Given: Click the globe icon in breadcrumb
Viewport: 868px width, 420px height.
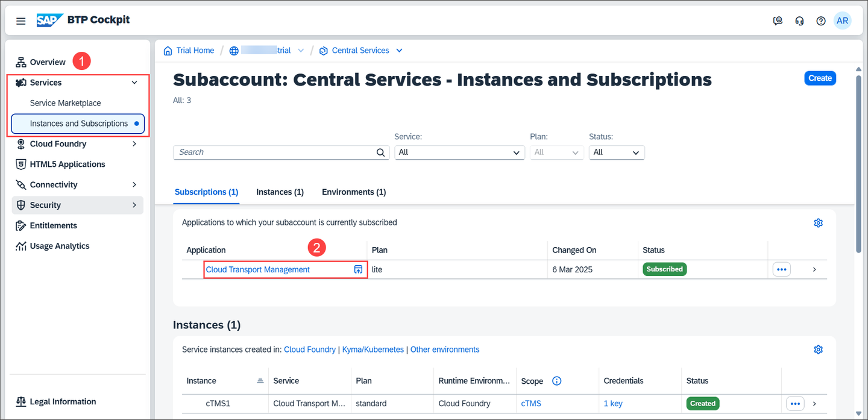Looking at the screenshot, I should click(x=234, y=51).
